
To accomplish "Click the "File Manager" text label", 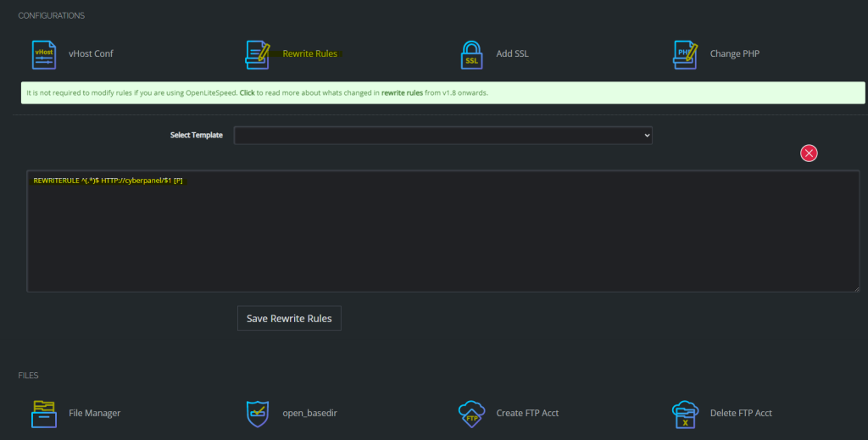I will click(x=94, y=413).
